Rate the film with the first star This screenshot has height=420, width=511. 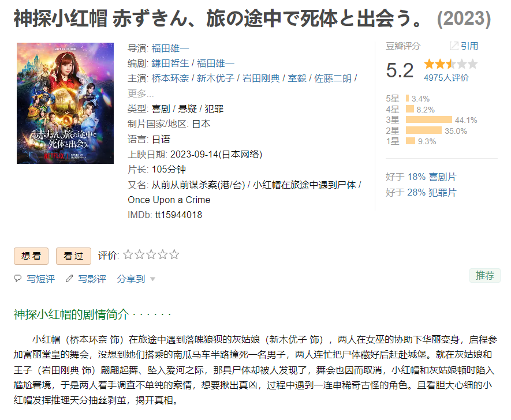(128, 254)
